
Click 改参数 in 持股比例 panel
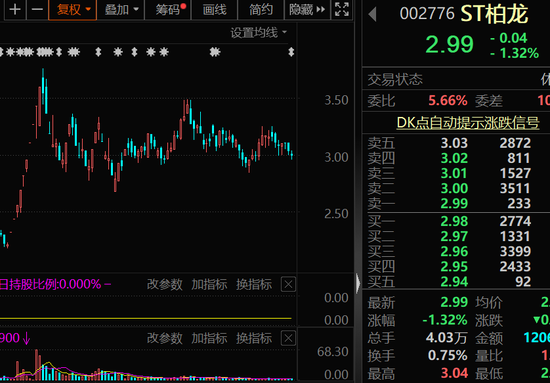[165, 284]
